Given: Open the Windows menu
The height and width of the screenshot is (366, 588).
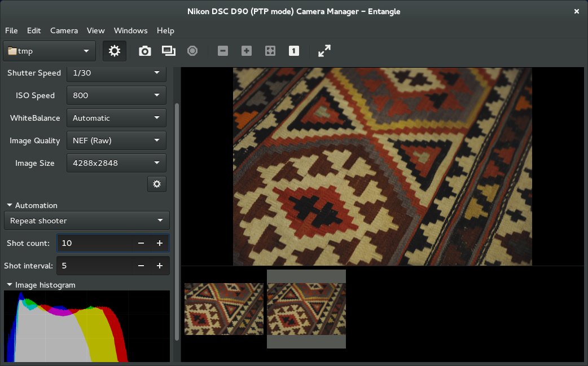Looking at the screenshot, I should coord(130,30).
